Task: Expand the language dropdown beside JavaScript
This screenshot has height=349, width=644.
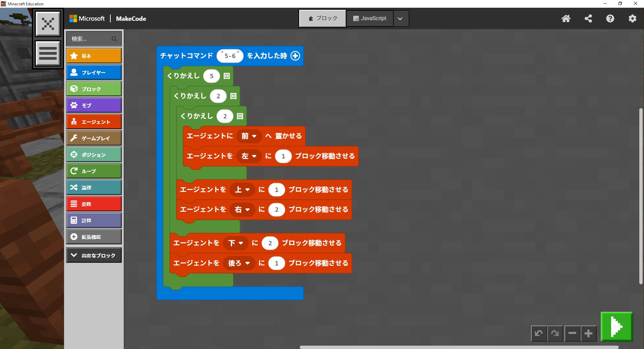Action: tap(400, 19)
